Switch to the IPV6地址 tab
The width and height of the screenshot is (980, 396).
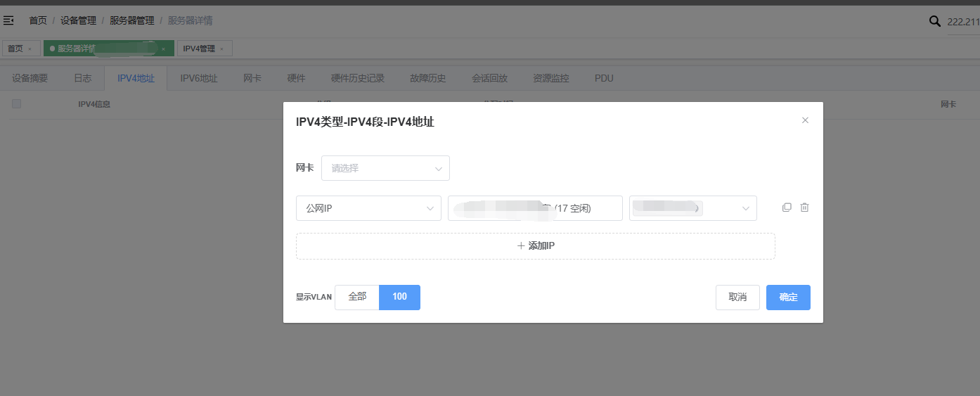pos(198,78)
